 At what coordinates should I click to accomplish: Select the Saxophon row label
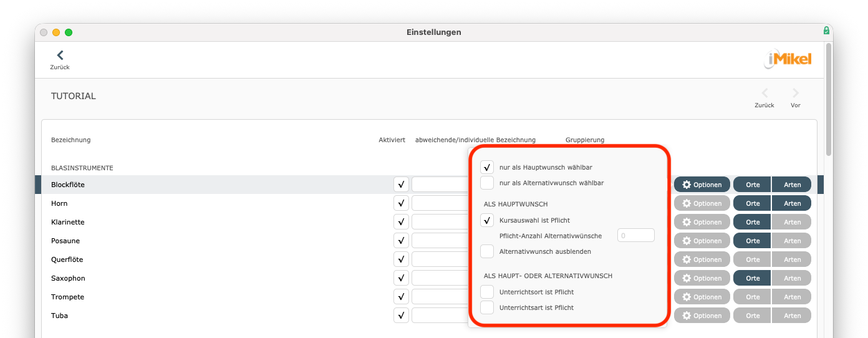[x=68, y=278]
